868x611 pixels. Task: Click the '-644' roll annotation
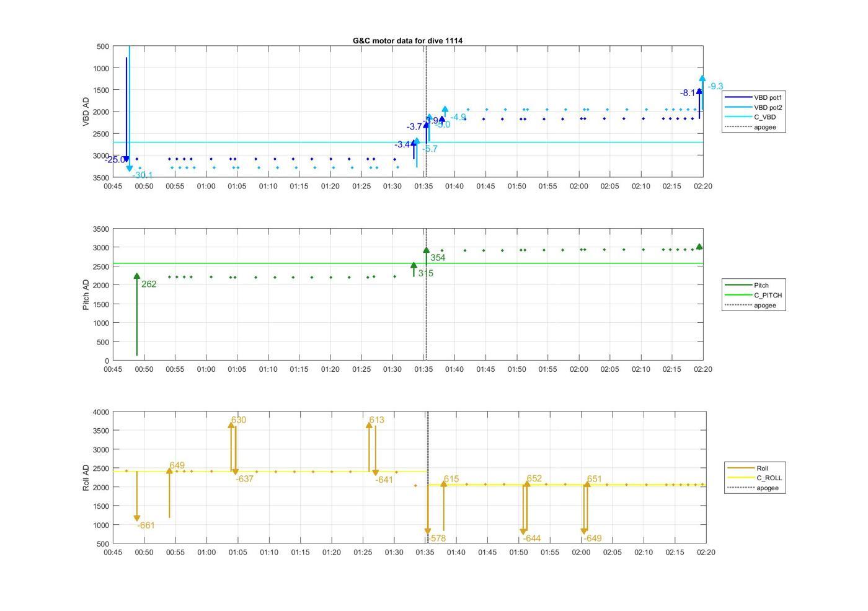(531, 538)
